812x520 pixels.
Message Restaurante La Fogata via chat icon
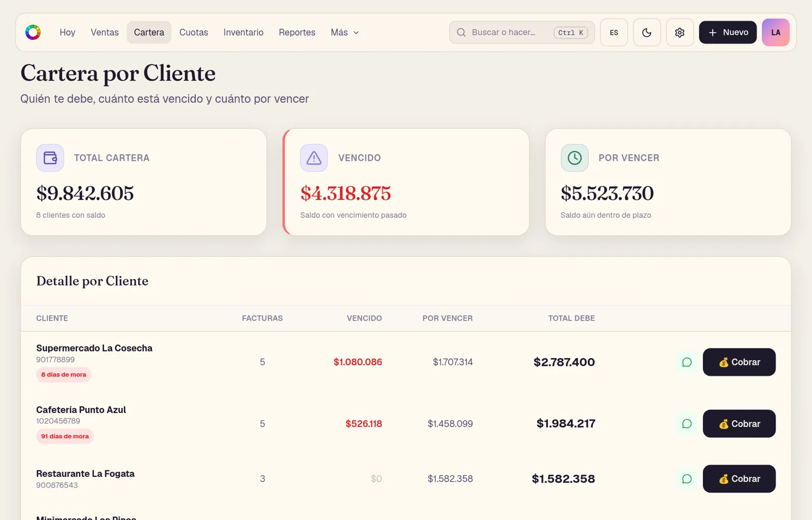[x=687, y=479]
